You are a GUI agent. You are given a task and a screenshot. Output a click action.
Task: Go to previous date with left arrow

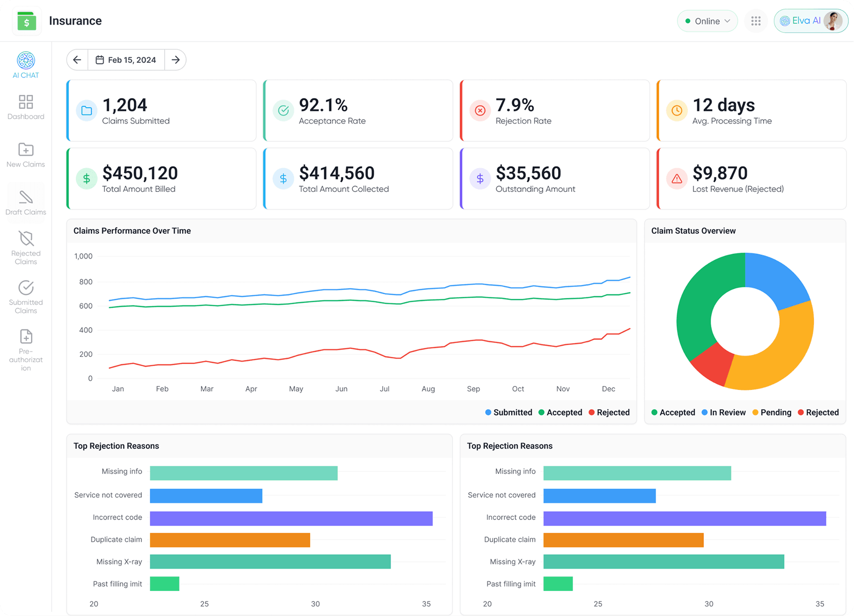click(77, 60)
